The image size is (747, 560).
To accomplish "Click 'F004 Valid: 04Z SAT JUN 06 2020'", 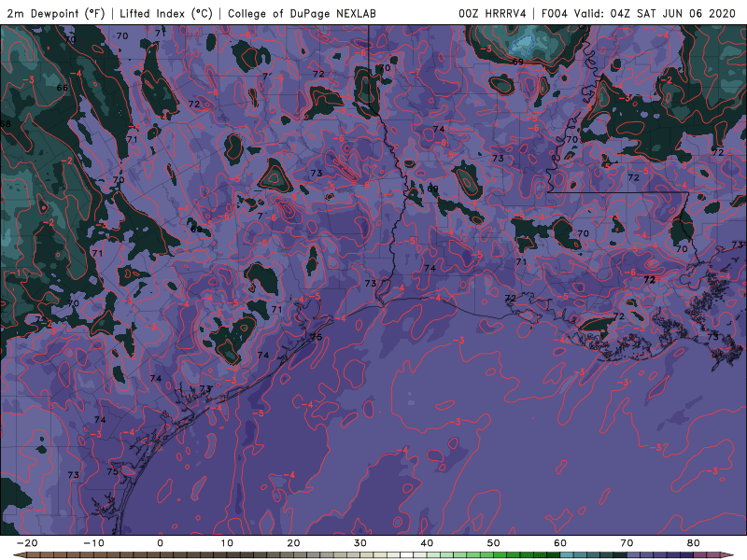I will coord(639,13).
